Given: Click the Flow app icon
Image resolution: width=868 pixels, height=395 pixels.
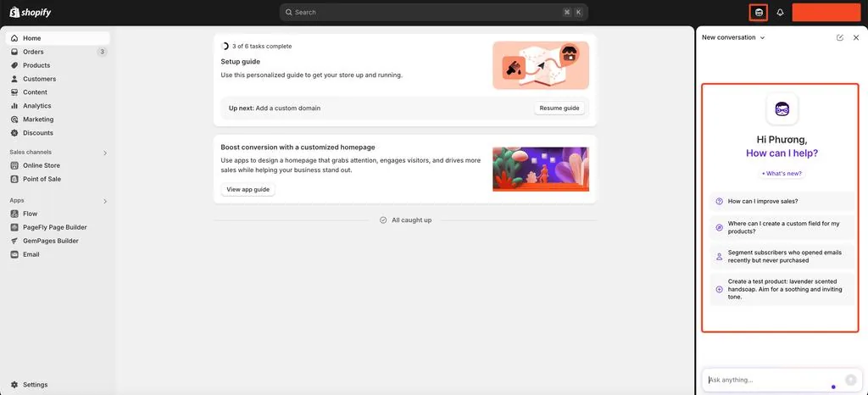Looking at the screenshot, I should [x=14, y=214].
